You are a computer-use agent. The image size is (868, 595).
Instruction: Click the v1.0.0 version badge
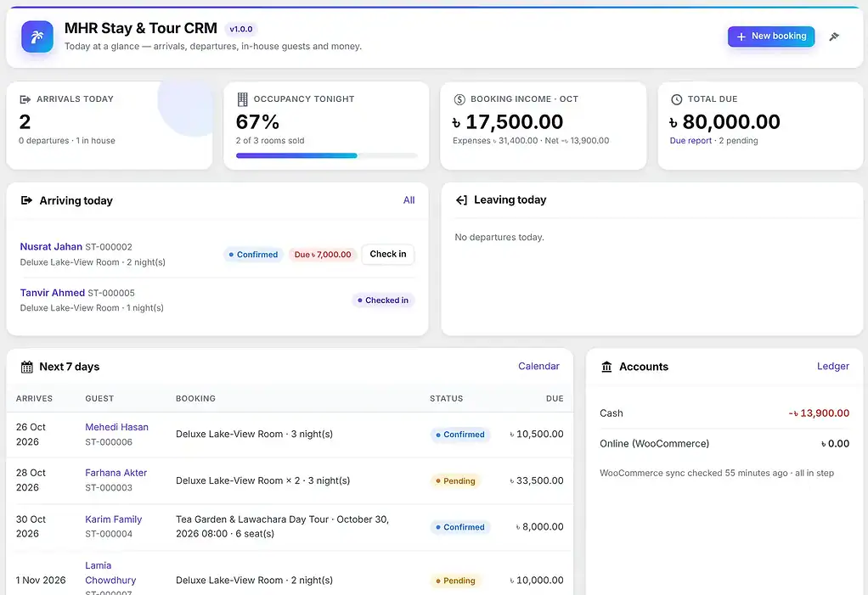click(x=241, y=30)
